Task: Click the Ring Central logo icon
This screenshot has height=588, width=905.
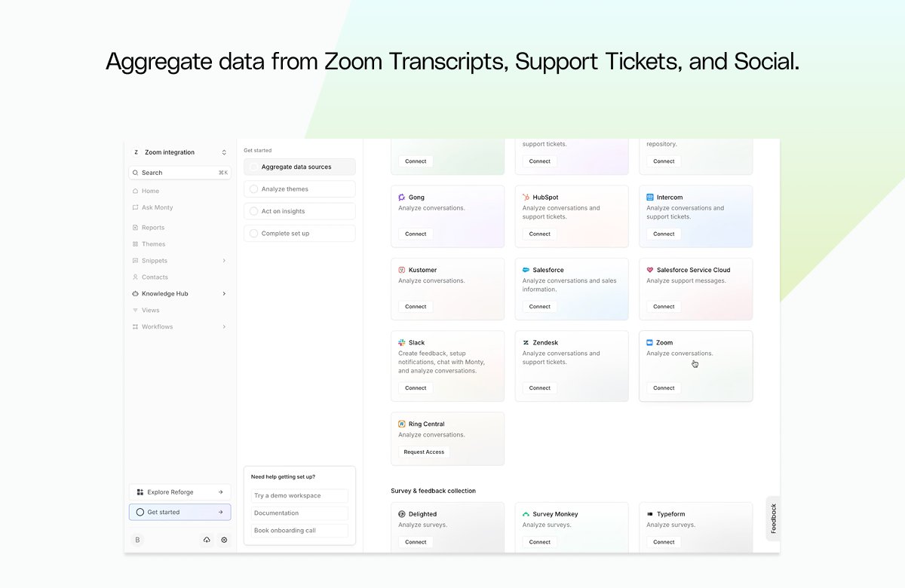Action: point(402,424)
